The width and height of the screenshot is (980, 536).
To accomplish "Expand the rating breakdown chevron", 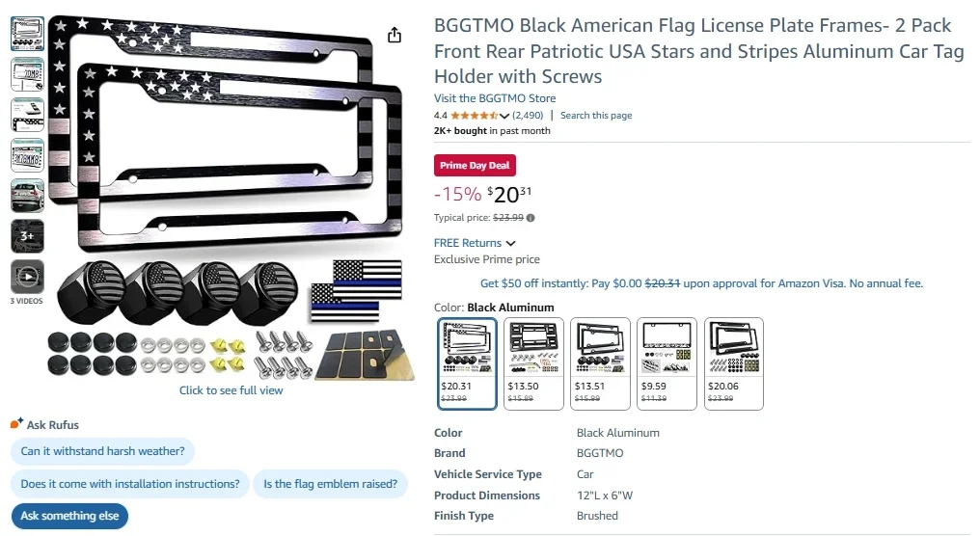I will pyautogui.click(x=504, y=116).
